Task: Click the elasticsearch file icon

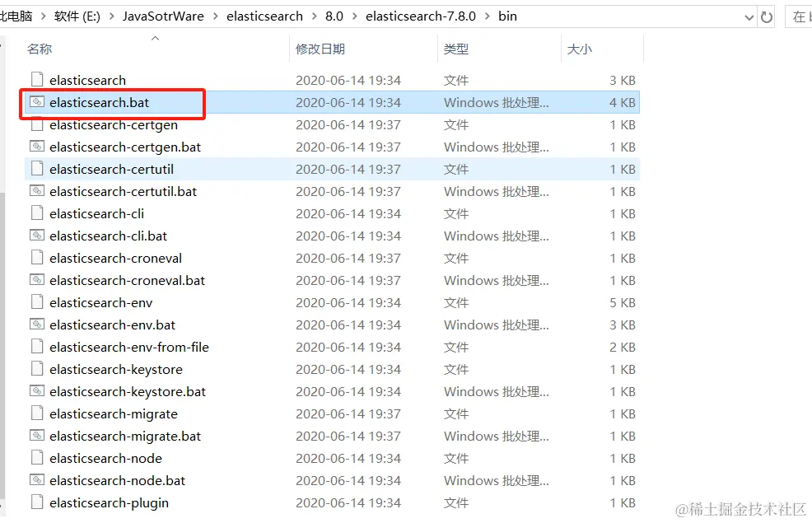Action: pyautogui.click(x=37, y=80)
